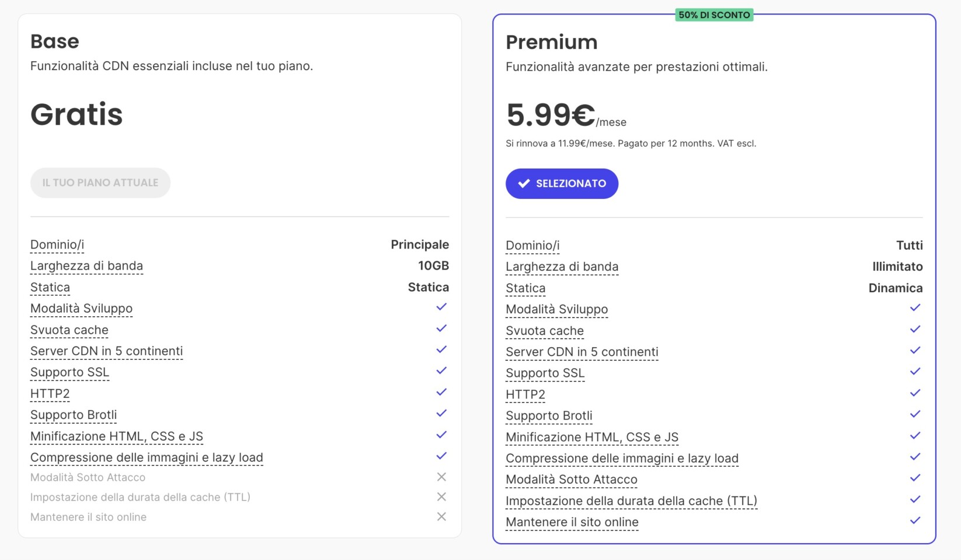
Task: Click the 50% DI SCONTO badge
Action: pos(714,15)
